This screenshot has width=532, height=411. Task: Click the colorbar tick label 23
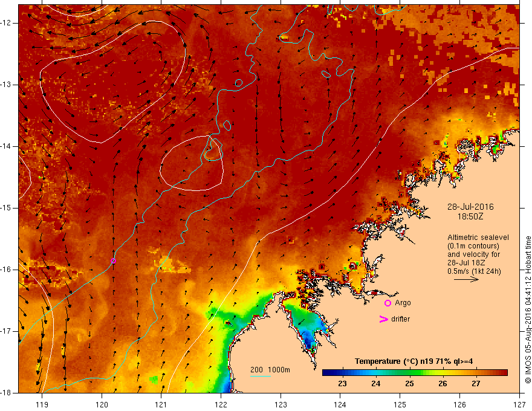(342, 384)
